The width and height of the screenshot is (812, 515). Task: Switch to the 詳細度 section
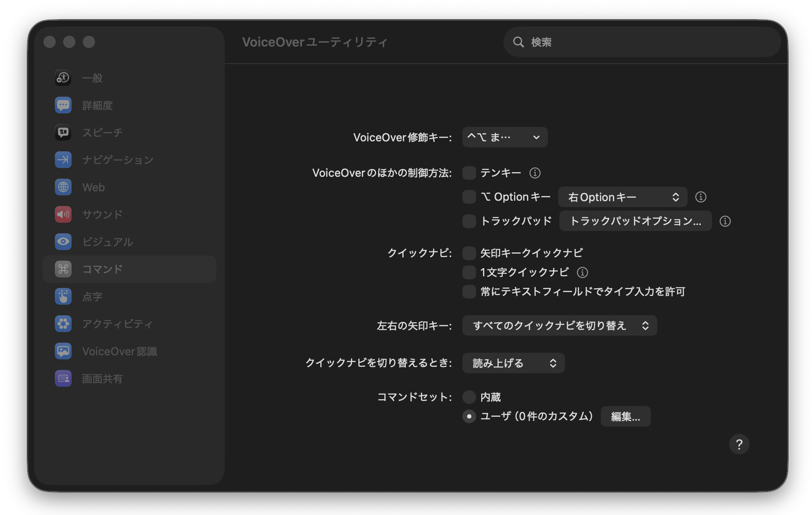click(x=129, y=105)
